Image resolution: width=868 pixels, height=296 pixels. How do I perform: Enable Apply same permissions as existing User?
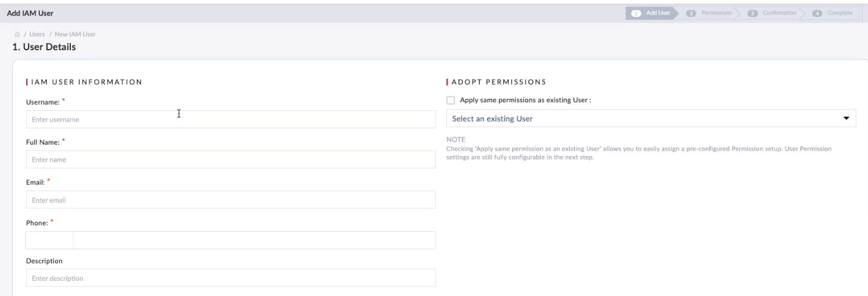pyautogui.click(x=450, y=100)
